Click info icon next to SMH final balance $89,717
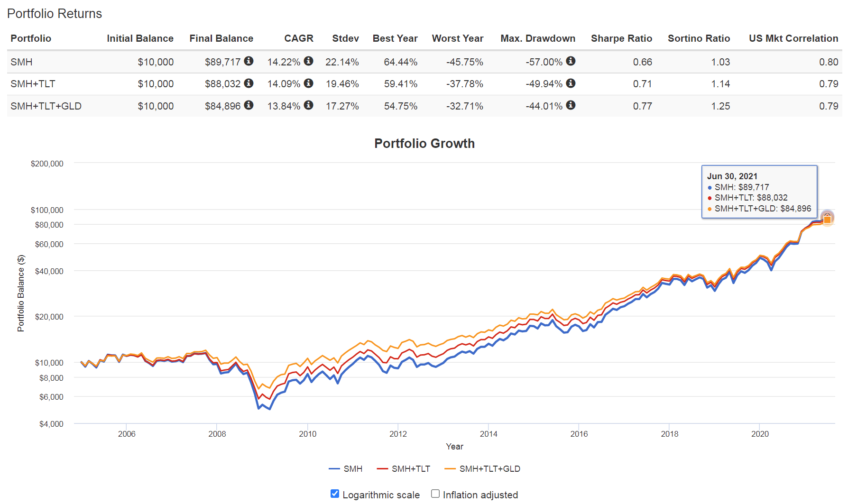The height and width of the screenshot is (504, 848). (x=249, y=61)
